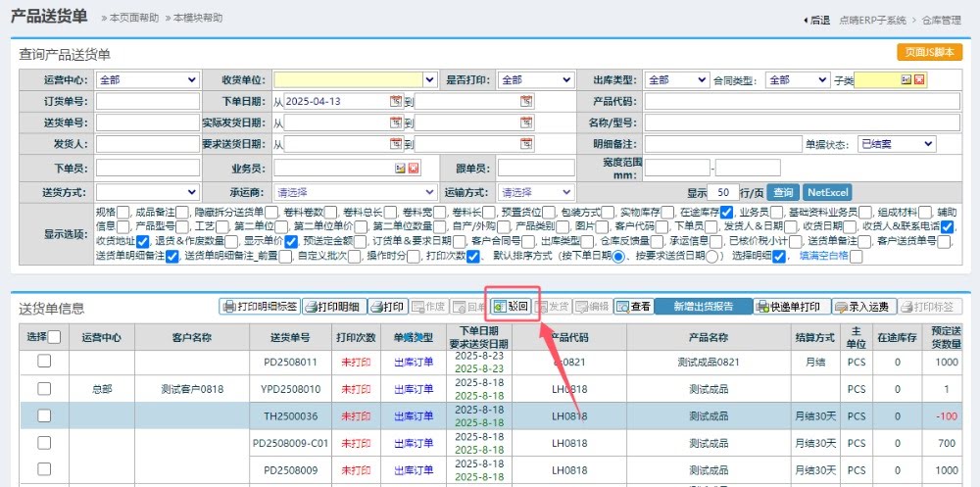Click the 快递单打印 express print button
The width and height of the screenshot is (980, 487).
pyautogui.click(x=788, y=307)
